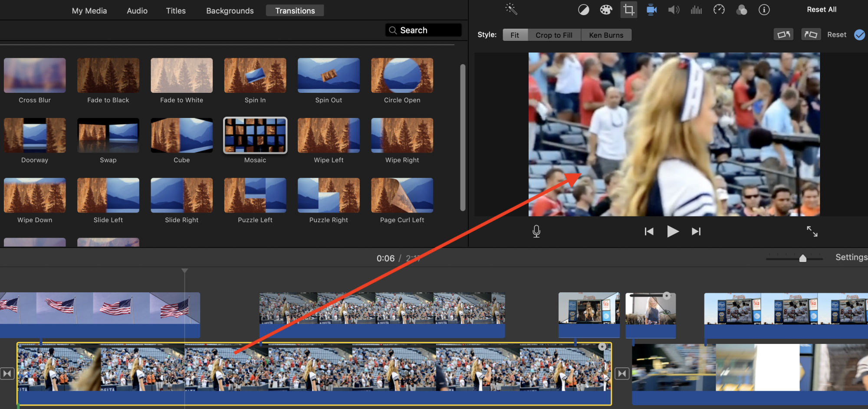Open the color balance tool
The height and width of the screenshot is (409, 868).
(x=584, y=10)
